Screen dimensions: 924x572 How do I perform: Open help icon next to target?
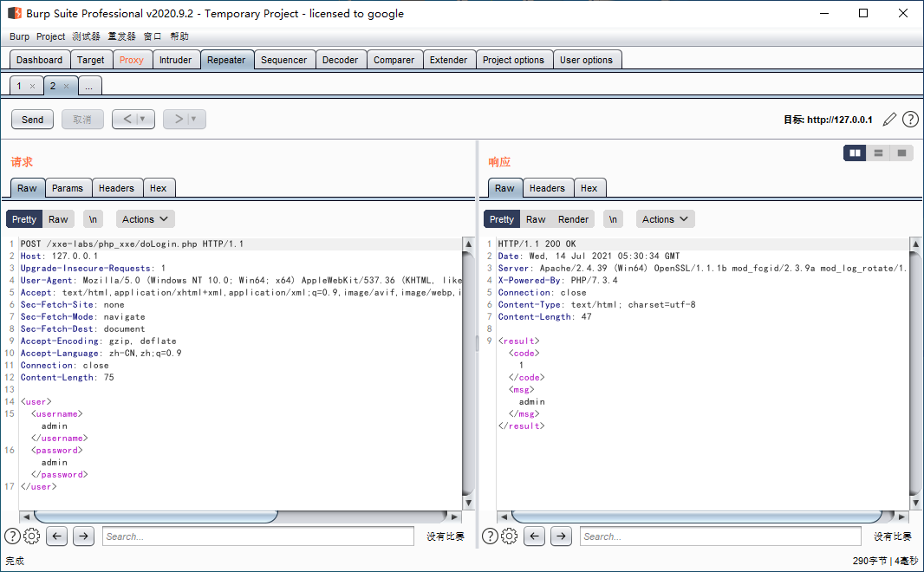910,120
